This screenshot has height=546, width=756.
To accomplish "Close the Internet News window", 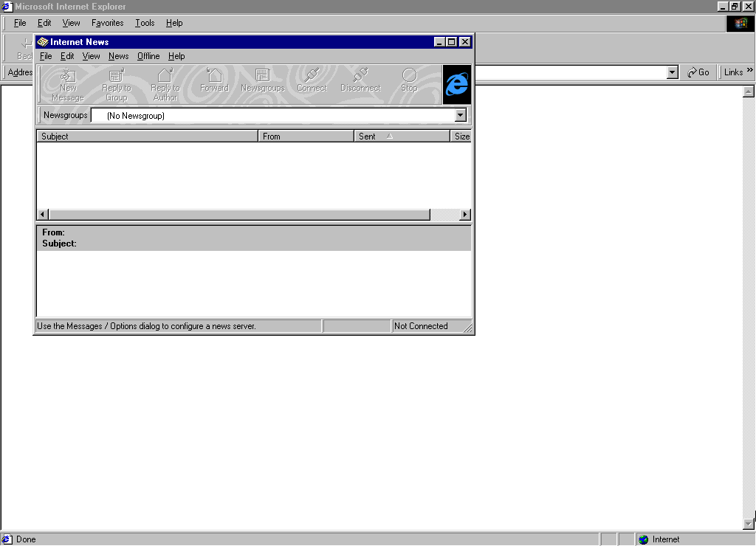I will click(465, 42).
